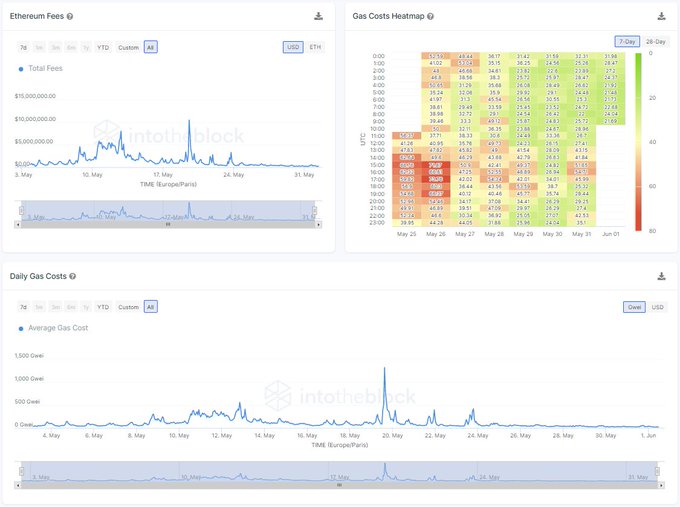Open help icon beside Ethereum Fees title
680x507 pixels.
point(70,16)
